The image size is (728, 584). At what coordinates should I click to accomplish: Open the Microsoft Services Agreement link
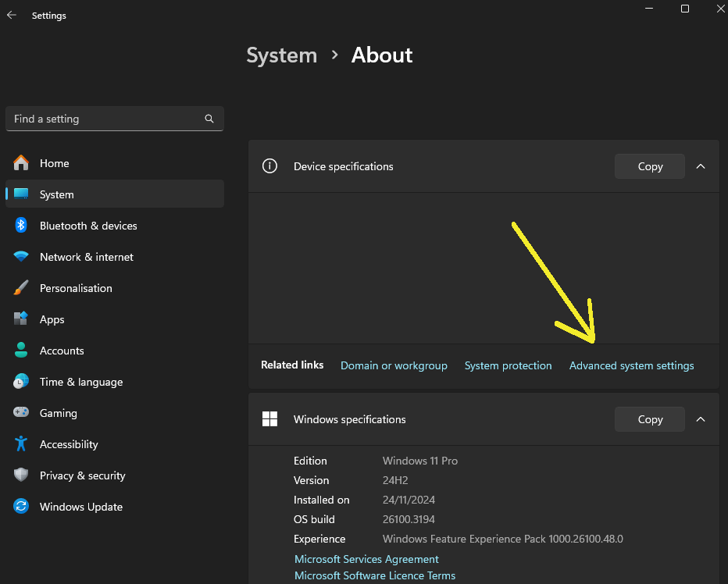point(366,559)
